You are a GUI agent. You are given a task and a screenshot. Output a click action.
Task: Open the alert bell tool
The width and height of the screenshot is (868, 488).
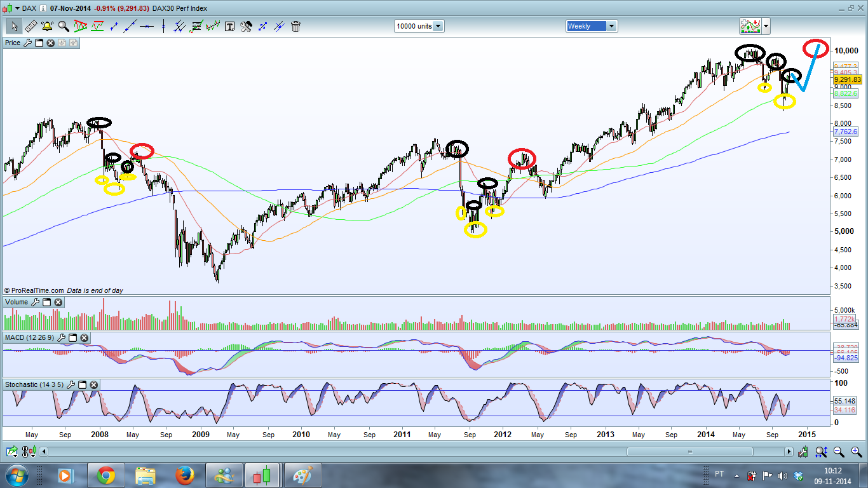pyautogui.click(x=46, y=26)
